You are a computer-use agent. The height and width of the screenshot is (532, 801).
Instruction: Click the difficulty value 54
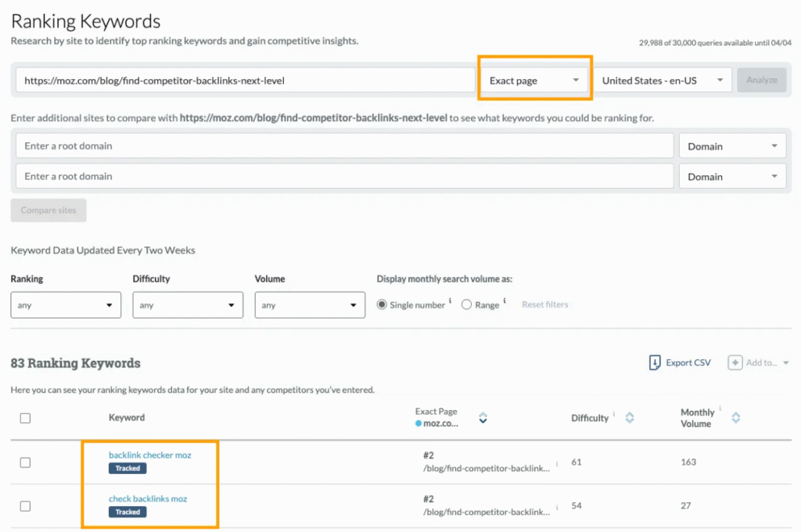click(577, 505)
